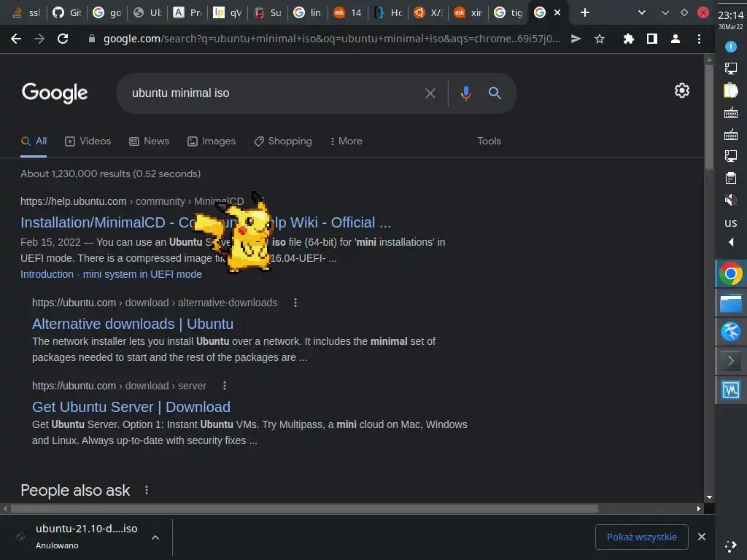Open the GitHub browser tab

66,13
